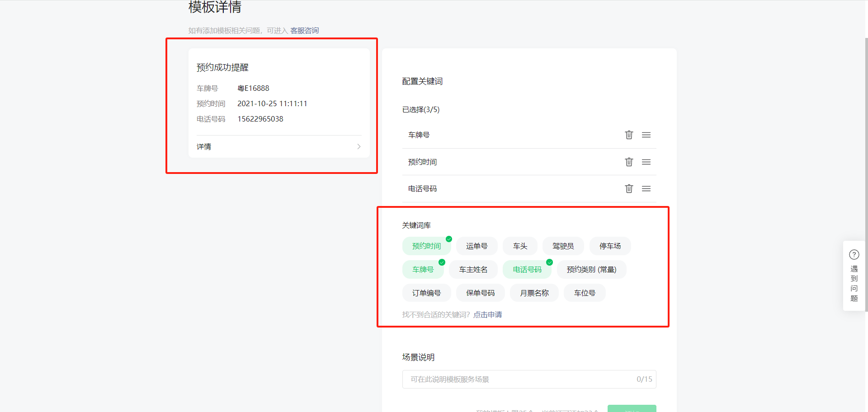
Task: Click the 已选择(3/5) counter text
Action: coord(421,110)
